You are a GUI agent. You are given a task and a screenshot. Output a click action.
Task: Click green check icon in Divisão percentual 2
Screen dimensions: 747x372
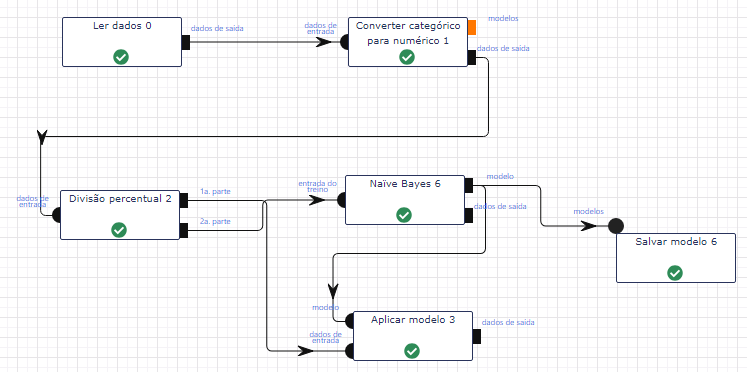click(x=119, y=230)
